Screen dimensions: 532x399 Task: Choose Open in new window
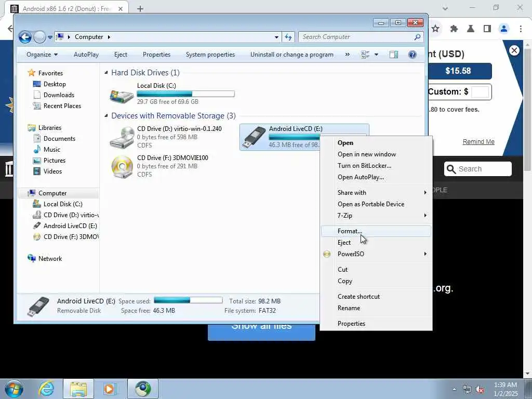coord(366,154)
